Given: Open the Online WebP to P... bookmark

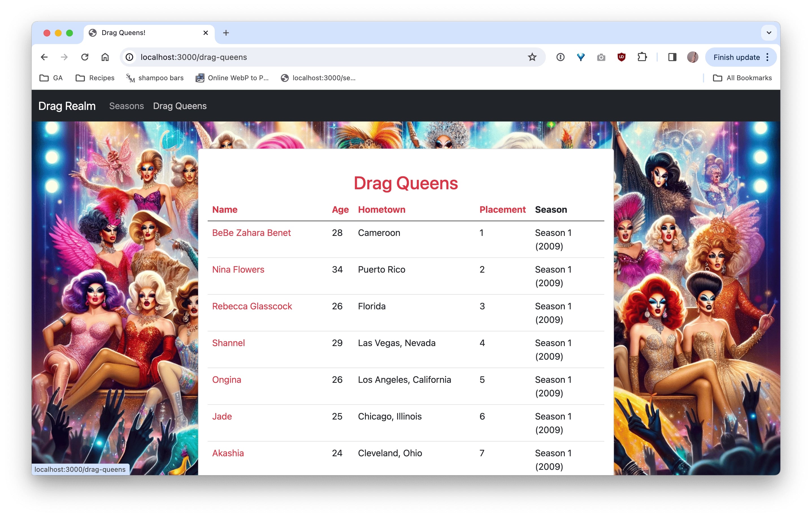Looking at the screenshot, I should coord(232,78).
